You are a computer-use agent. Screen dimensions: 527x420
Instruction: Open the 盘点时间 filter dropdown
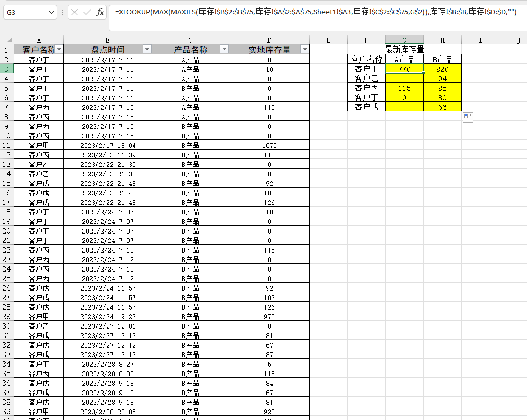point(147,49)
